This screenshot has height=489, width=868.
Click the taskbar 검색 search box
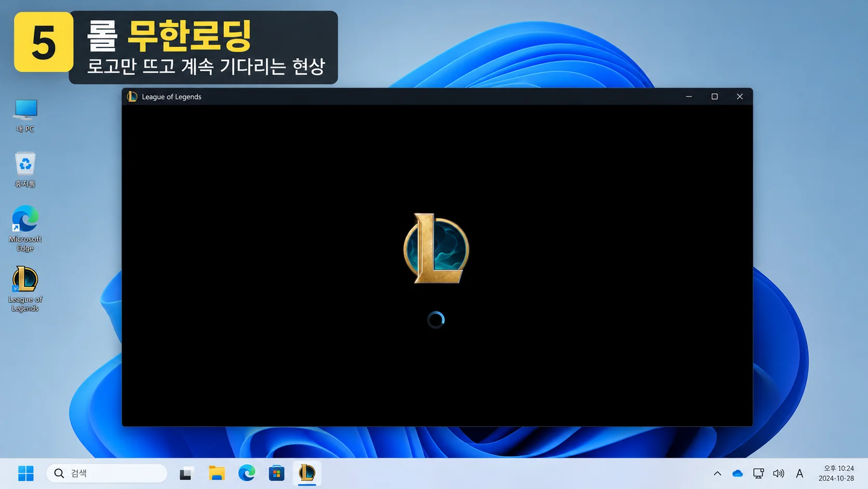pyautogui.click(x=107, y=473)
